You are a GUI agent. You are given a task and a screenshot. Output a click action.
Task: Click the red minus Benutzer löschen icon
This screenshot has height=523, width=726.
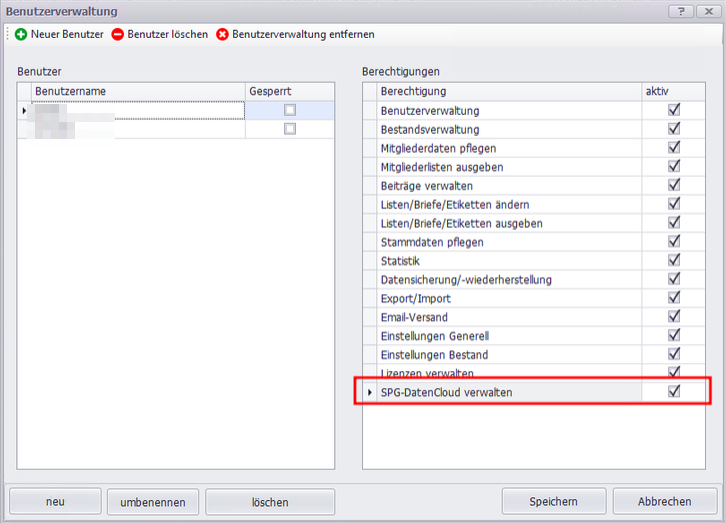click(118, 34)
